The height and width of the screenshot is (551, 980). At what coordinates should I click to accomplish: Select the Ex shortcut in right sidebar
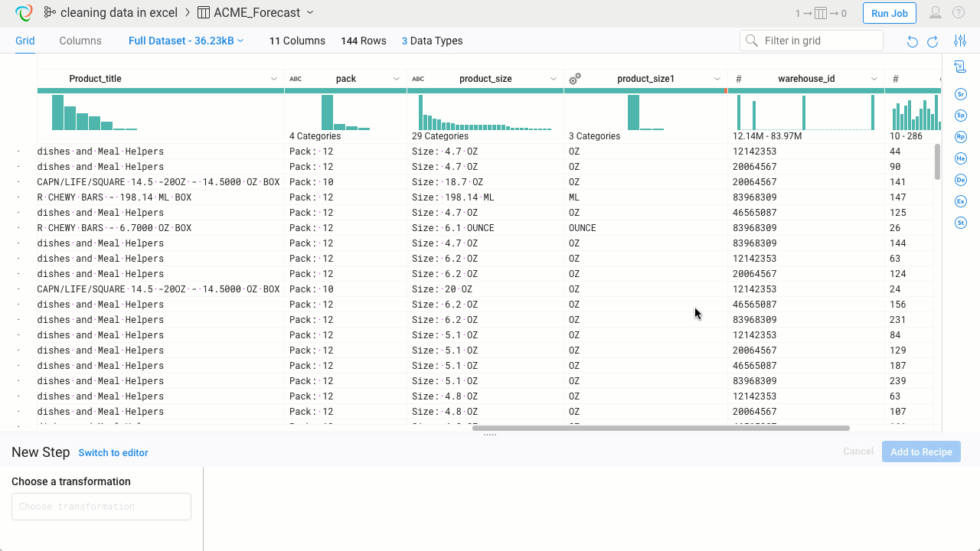pos(961,201)
